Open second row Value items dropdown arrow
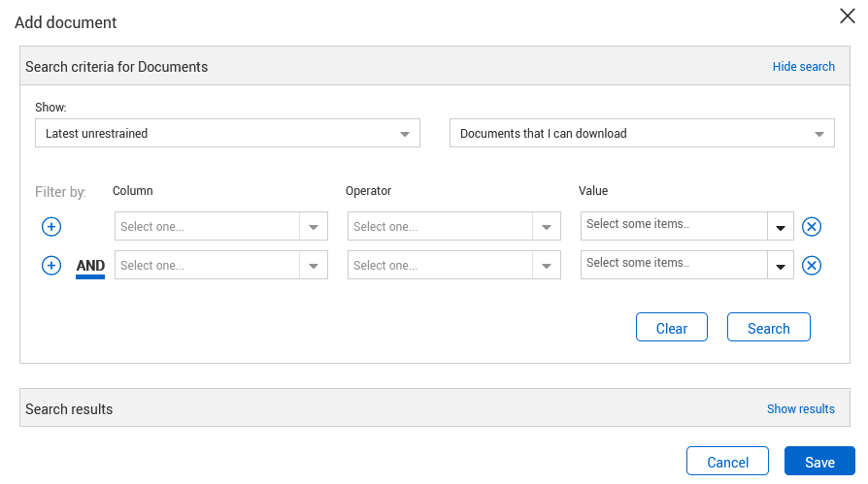Screen dimensions: 868x484 point(781,266)
